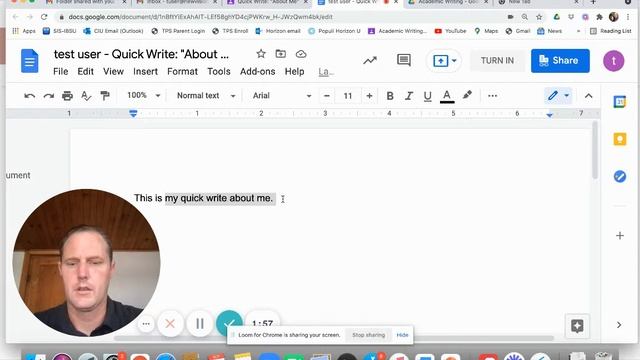The image size is (640, 360).
Task: Open the Arial font dropdown
Action: (x=282, y=96)
